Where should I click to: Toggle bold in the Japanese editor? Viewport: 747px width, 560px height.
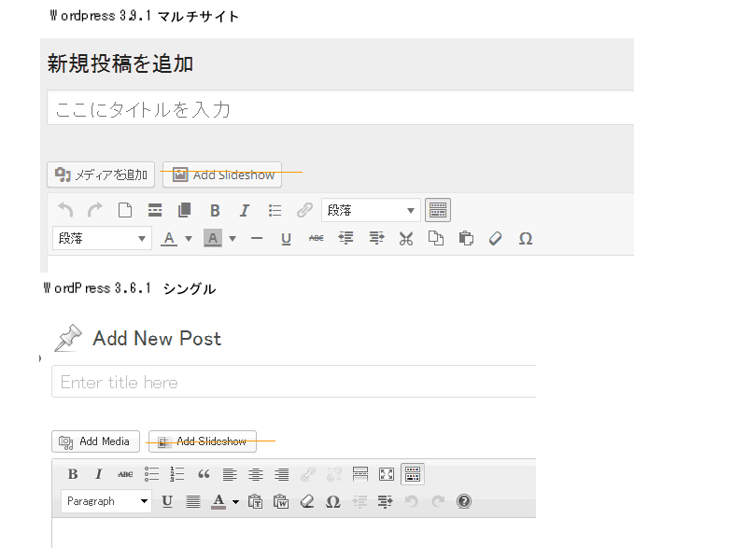coord(215,211)
